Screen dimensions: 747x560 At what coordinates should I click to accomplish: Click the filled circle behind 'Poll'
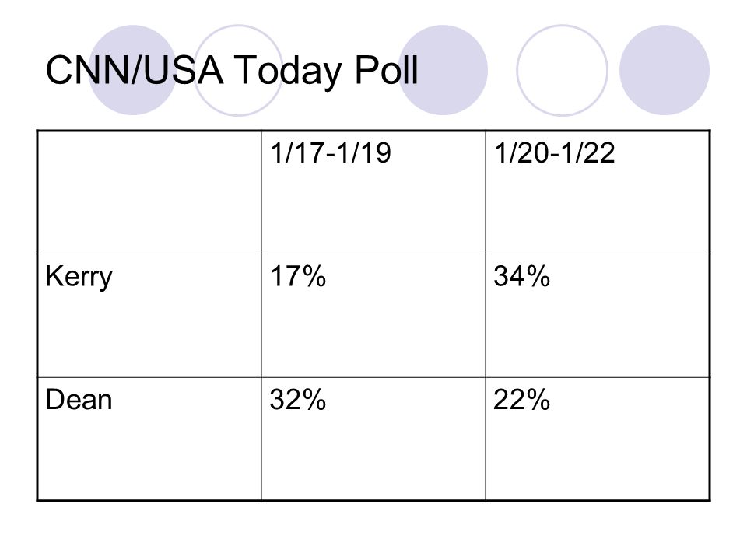443,70
